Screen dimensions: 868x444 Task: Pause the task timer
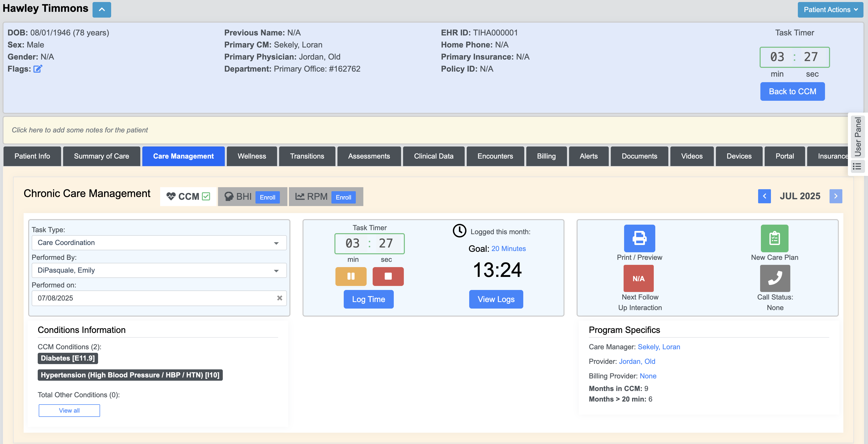pyautogui.click(x=351, y=276)
